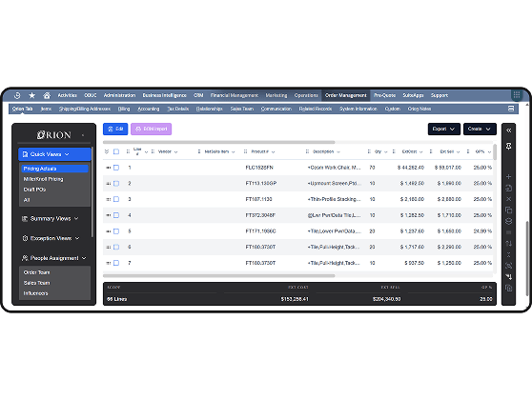Click the history clock icon in top bar

click(17, 95)
